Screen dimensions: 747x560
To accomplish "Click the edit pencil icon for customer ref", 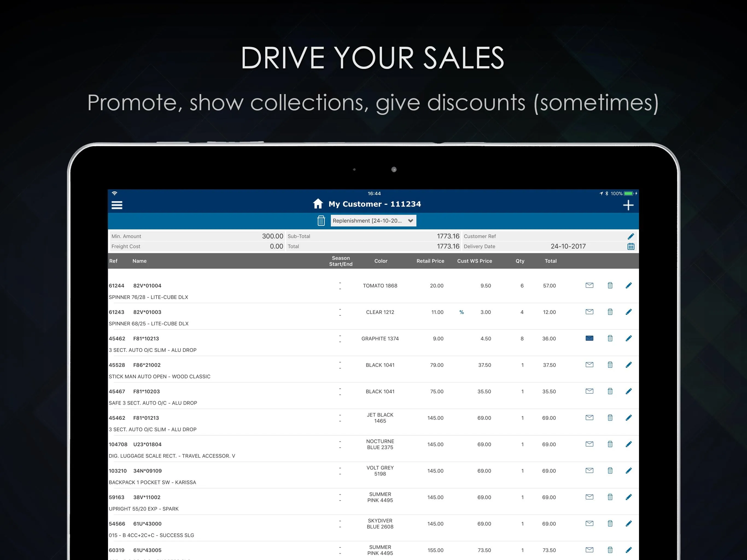I will click(631, 236).
